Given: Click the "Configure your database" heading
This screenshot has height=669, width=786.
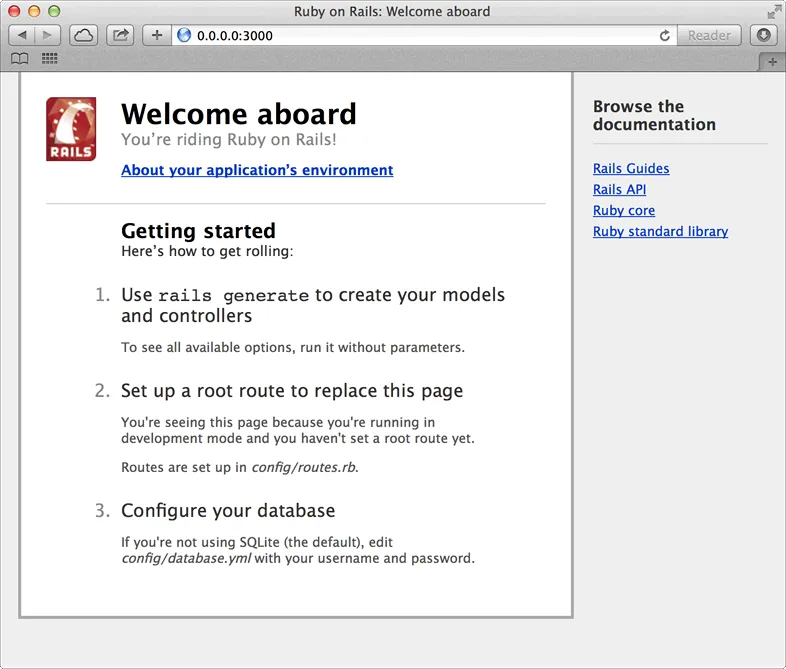Looking at the screenshot, I should [x=228, y=511].
